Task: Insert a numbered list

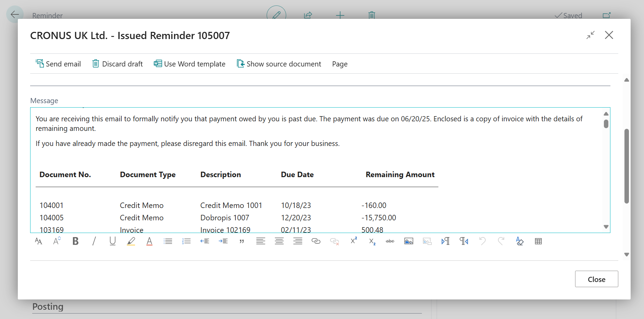Action: click(x=186, y=241)
